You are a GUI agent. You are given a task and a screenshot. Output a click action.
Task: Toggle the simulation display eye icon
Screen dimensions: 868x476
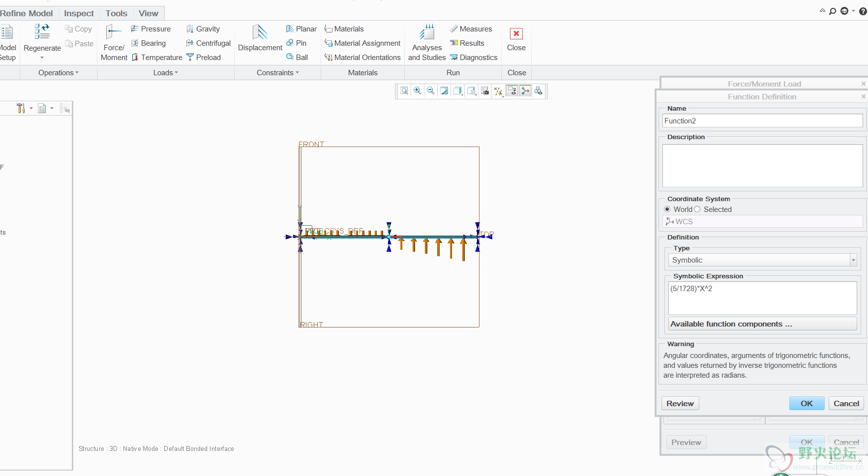[x=512, y=91]
